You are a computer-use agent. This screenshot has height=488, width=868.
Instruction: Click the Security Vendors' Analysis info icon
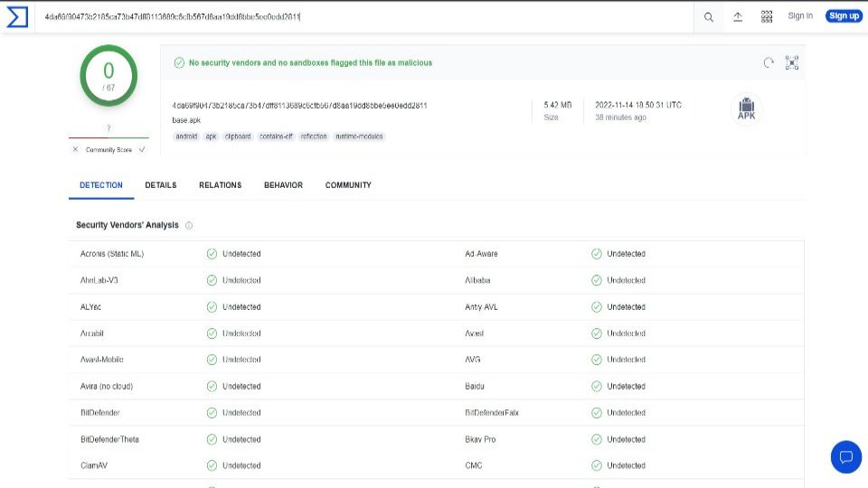189,225
